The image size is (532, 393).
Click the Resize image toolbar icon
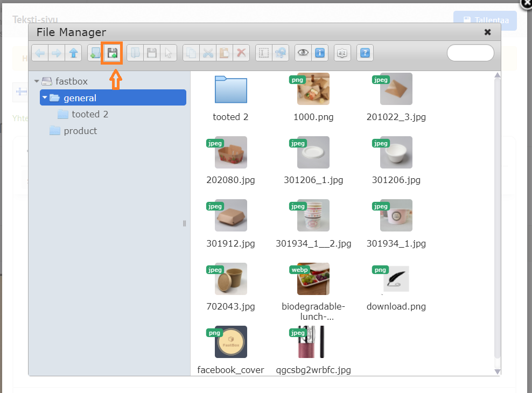coord(281,53)
